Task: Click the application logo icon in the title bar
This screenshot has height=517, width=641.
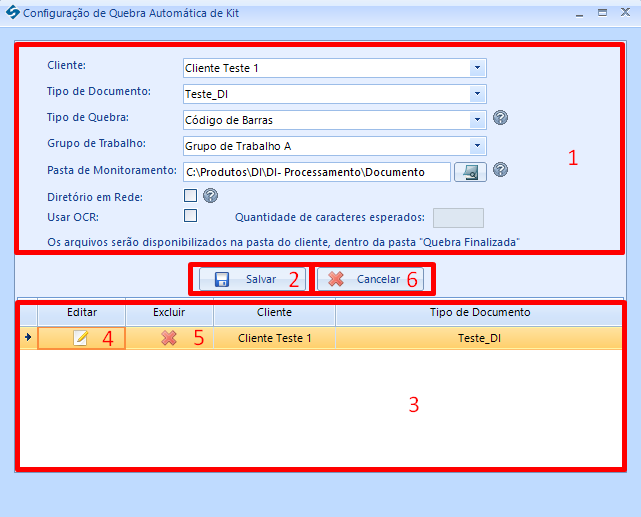Action: tap(12, 14)
